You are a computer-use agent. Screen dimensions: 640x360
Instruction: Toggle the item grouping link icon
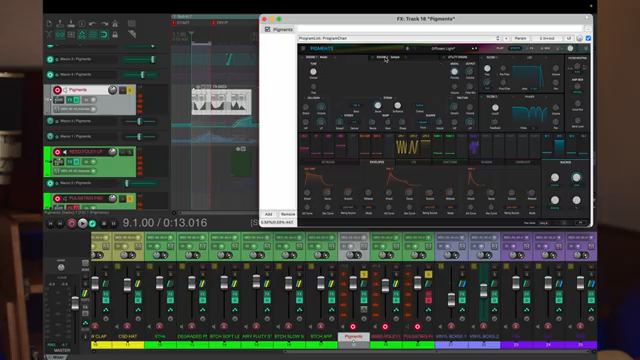click(x=60, y=35)
